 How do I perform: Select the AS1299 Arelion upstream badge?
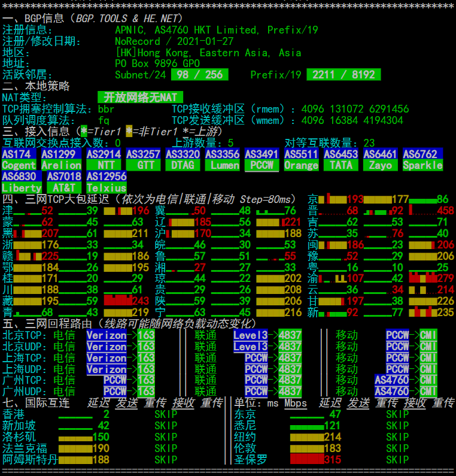coord(61,160)
